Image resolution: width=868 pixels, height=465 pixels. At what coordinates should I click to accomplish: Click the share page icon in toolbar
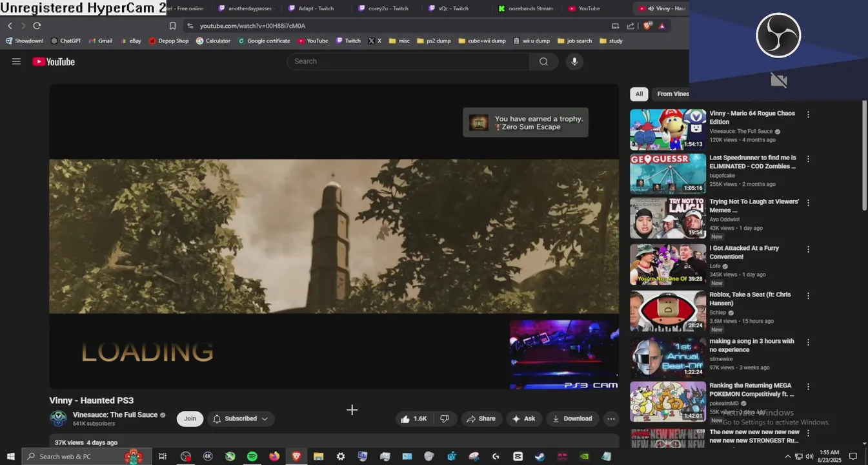tap(630, 26)
